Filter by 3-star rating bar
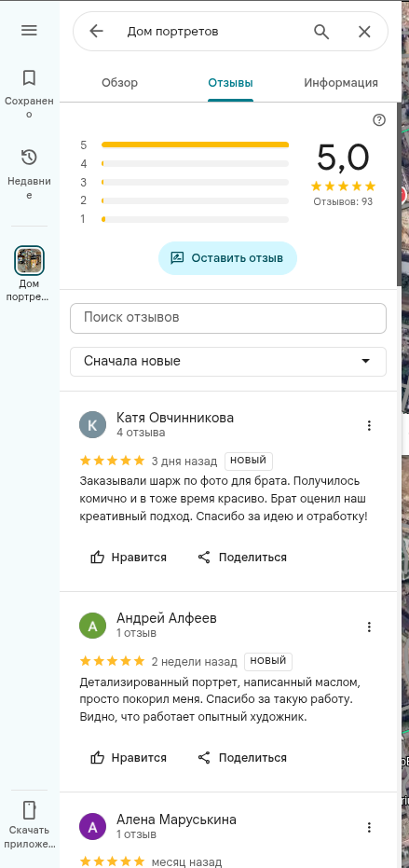 point(184,182)
